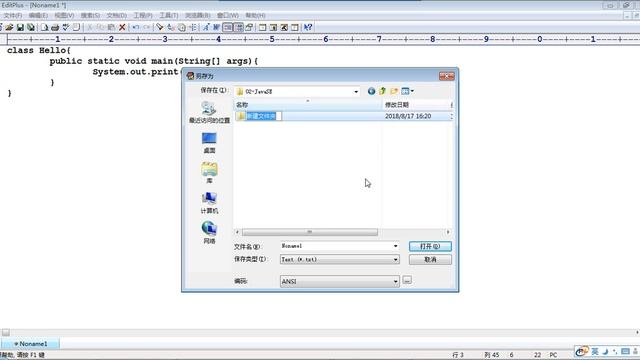Click the 列 45 status bar entry
The width and height of the screenshot is (640, 360).
pos(491,355)
